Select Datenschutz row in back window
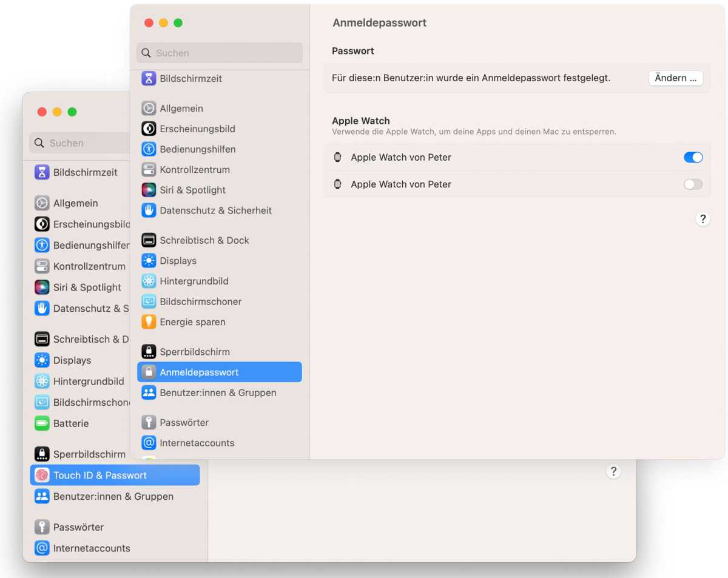Viewport: 728px width, 578px height. pos(80,308)
